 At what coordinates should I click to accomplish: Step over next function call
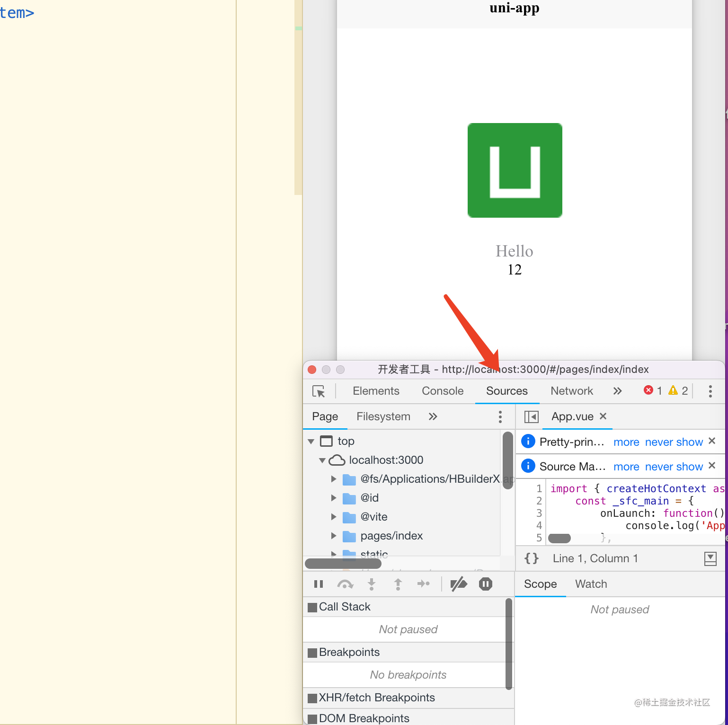(345, 584)
